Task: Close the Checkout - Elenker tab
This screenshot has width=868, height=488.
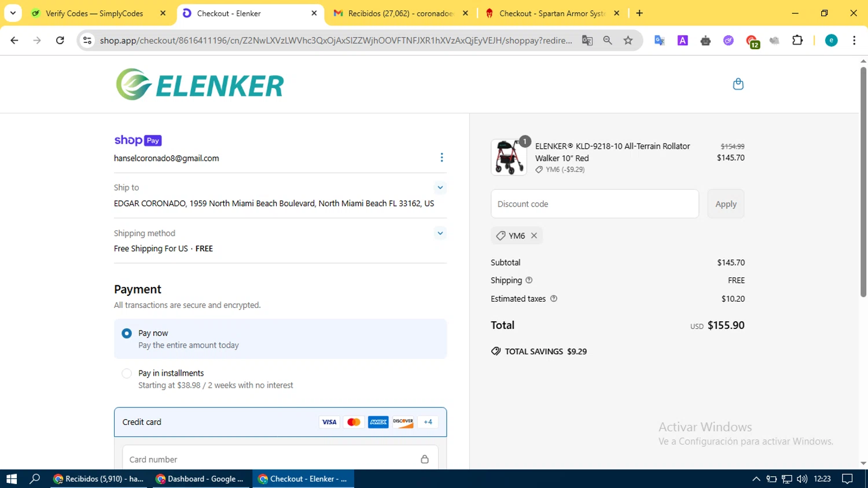Action: (314, 13)
